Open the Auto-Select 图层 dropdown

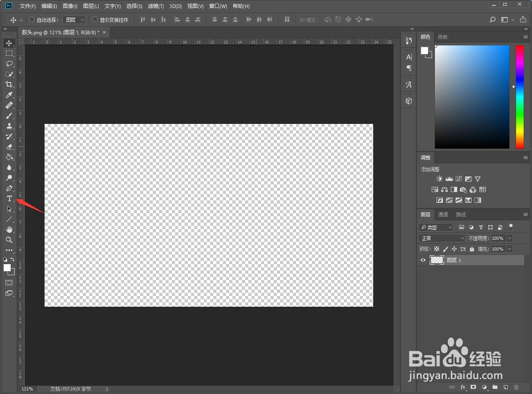tap(74, 20)
